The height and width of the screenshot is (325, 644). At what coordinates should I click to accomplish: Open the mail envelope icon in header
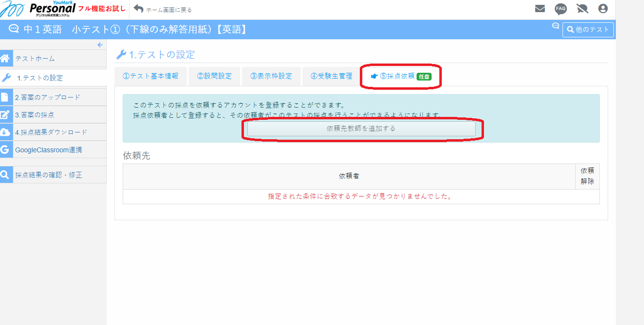pos(540,9)
